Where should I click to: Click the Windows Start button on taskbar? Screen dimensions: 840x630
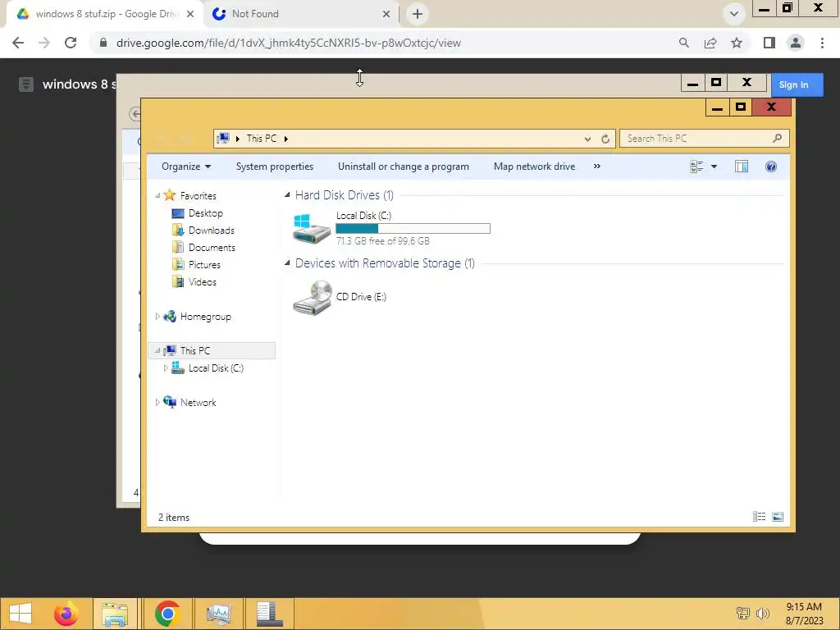[21, 614]
